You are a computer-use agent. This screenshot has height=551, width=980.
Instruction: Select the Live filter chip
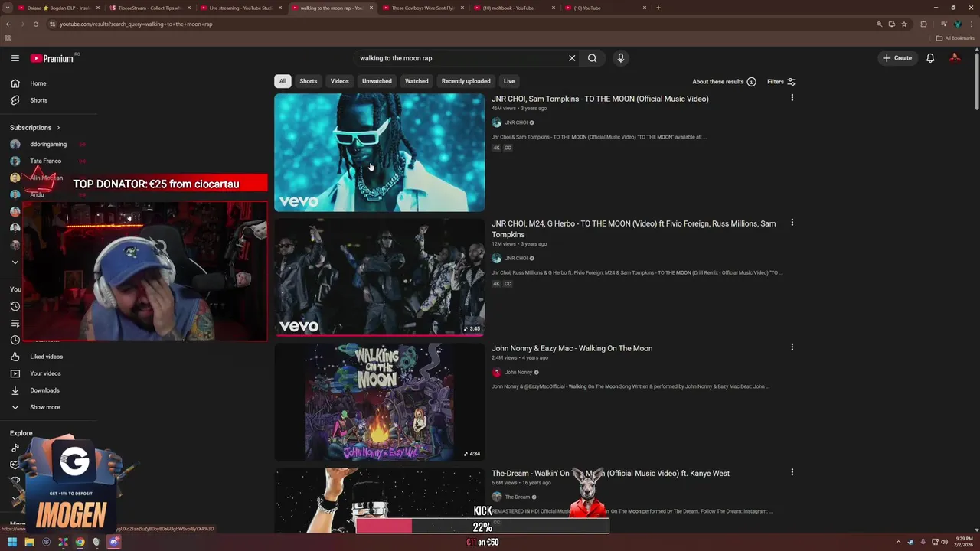tap(509, 81)
